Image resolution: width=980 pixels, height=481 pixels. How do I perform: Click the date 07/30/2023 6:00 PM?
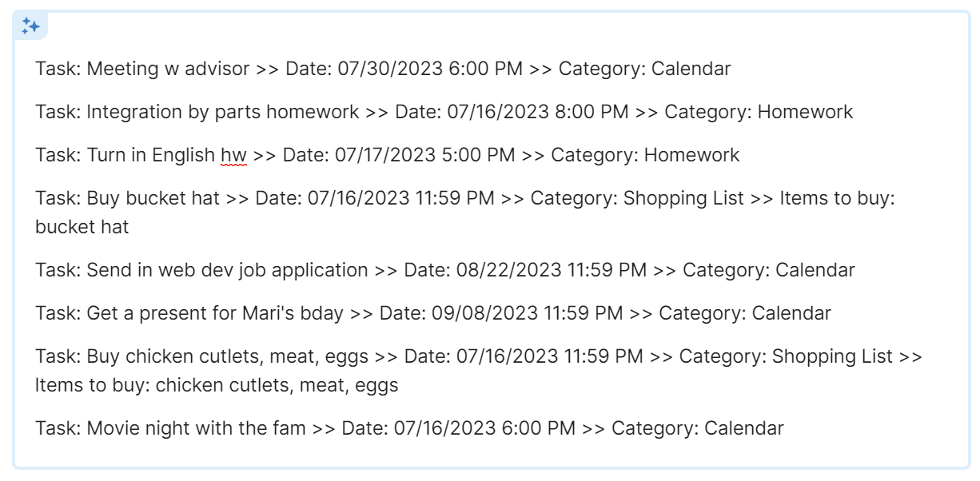[430, 69]
